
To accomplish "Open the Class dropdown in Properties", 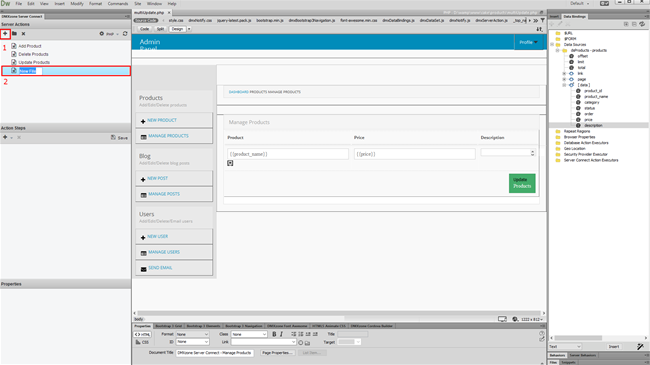I will click(x=249, y=334).
